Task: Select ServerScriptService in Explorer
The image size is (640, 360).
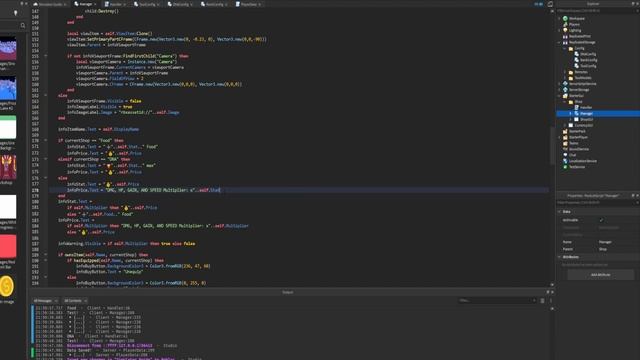Action: tap(579, 84)
